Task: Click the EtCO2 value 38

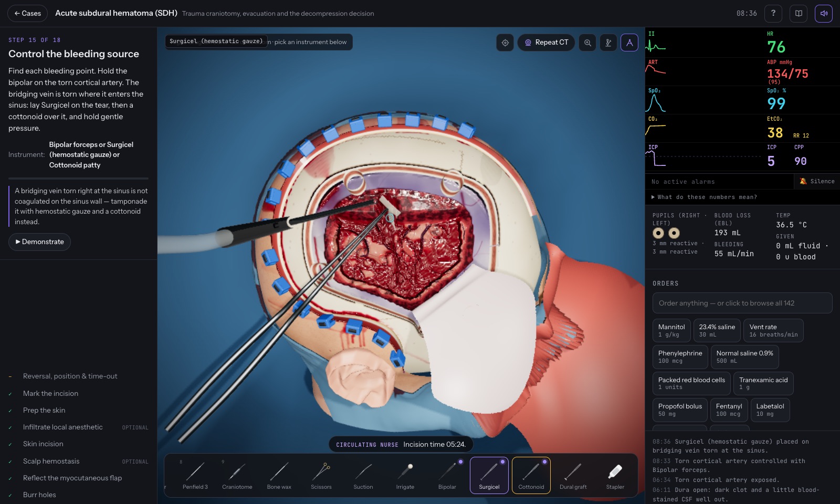Action: tap(775, 133)
